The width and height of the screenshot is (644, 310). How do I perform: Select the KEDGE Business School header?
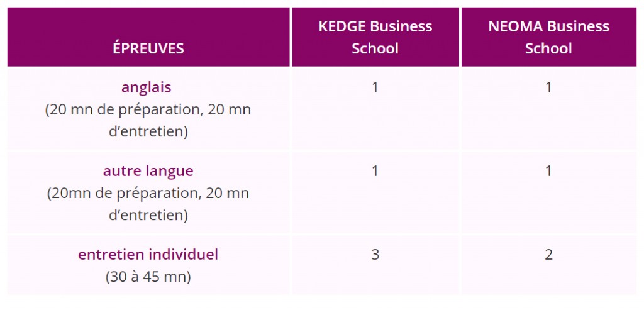coord(375,37)
